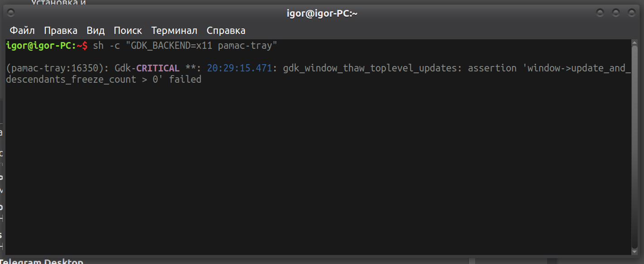Viewport: 644px width, 264px height.
Task: Click the terminal's vertical scrollbar track
Action: 634,136
